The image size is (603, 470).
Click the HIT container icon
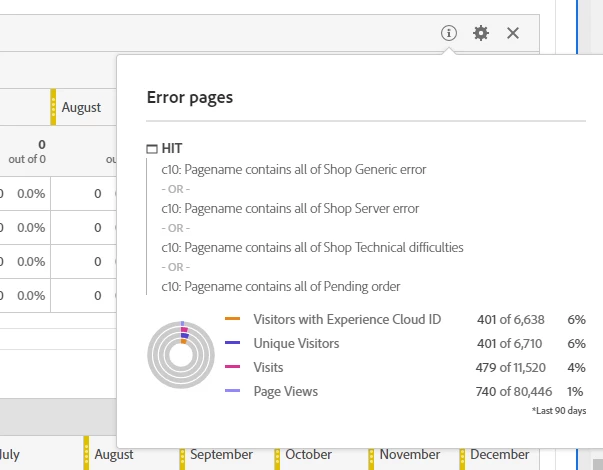coord(152,149)
